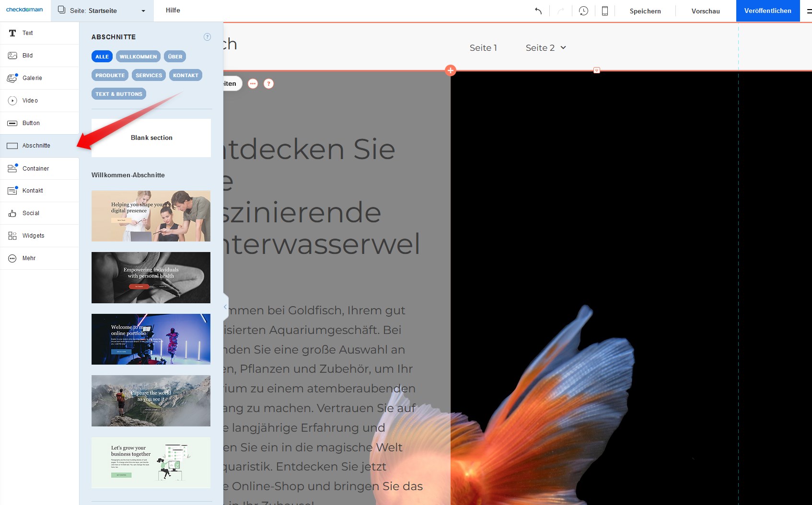Viewport: 812px width, 505px height.
Task: Click the undo arrow icon
Action: [538, 11]
